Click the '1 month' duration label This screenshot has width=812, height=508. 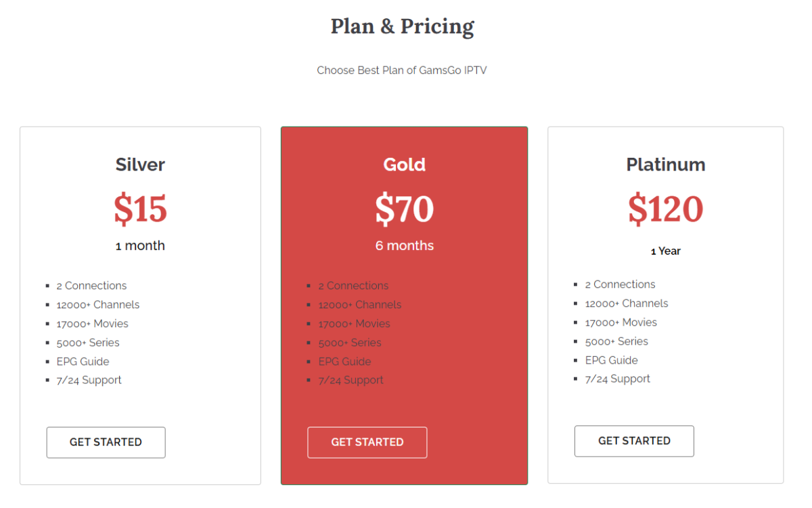point(140,245)
